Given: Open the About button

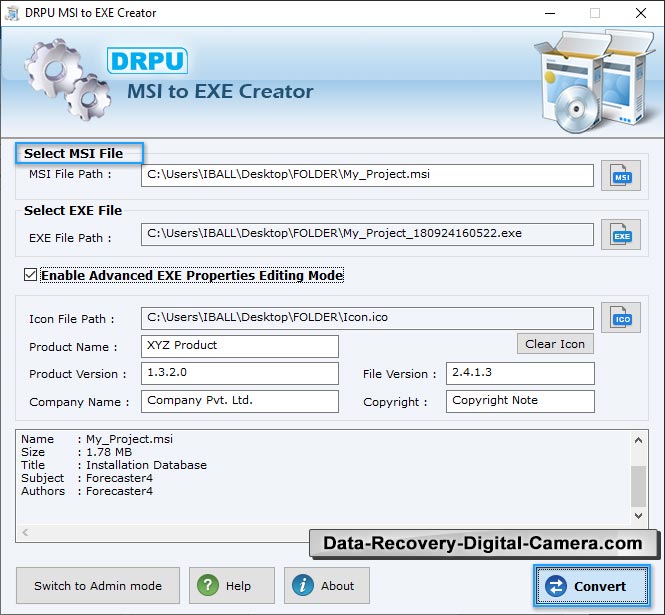Looking at the screenshot, I should 327,585.
